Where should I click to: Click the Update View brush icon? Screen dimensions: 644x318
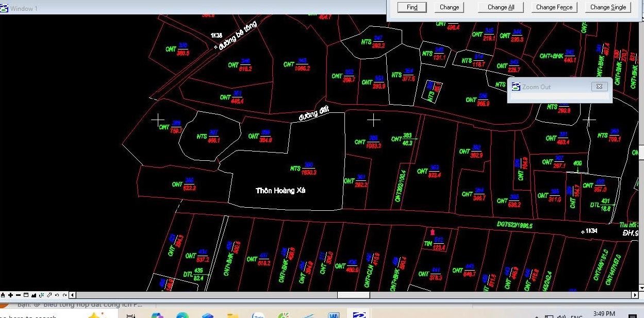click(3, 295)
